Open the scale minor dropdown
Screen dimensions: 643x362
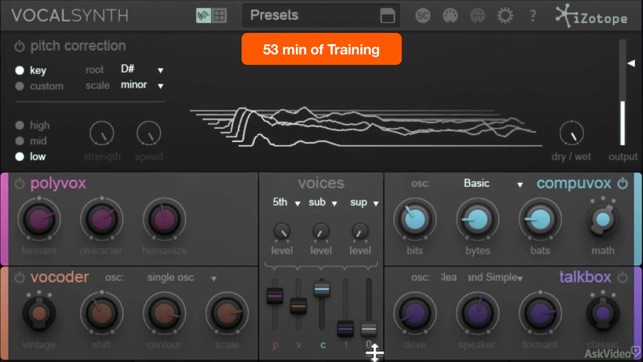(x=142, y=85)
